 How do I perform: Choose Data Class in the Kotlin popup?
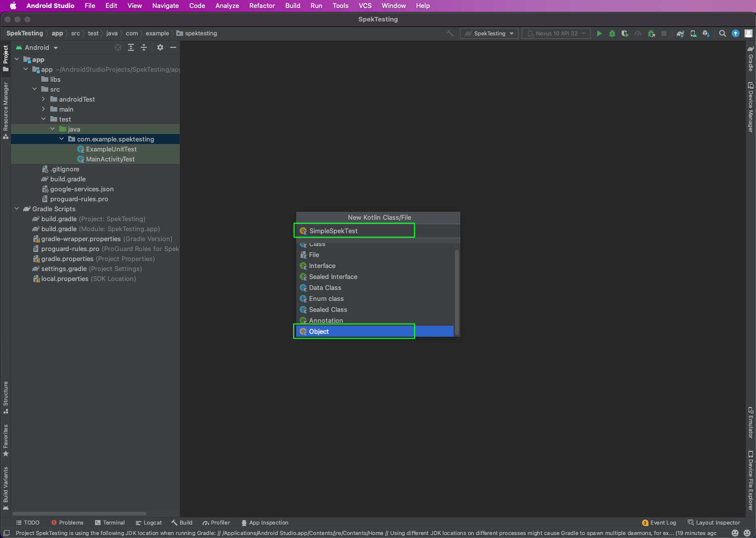[x=375, y=287]
